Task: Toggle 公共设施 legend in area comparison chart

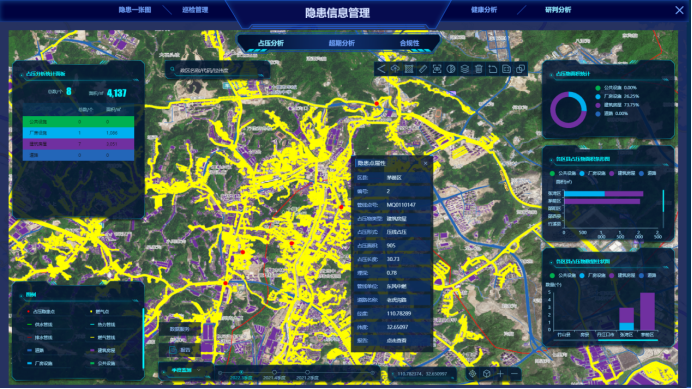Action: [x=563, y=174]
